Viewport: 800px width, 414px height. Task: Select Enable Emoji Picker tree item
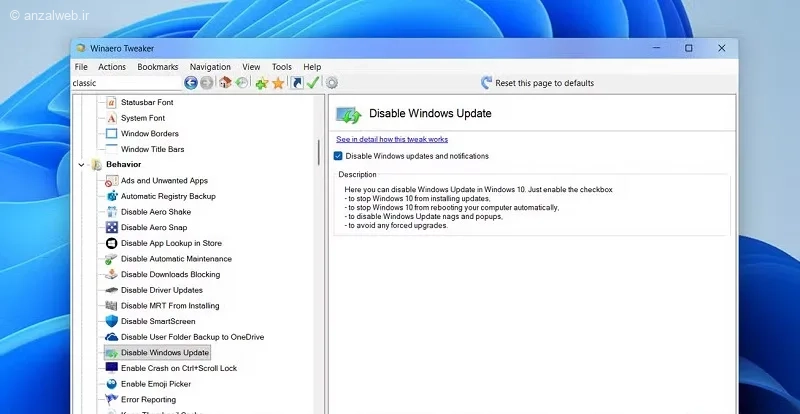click(155, 384)
